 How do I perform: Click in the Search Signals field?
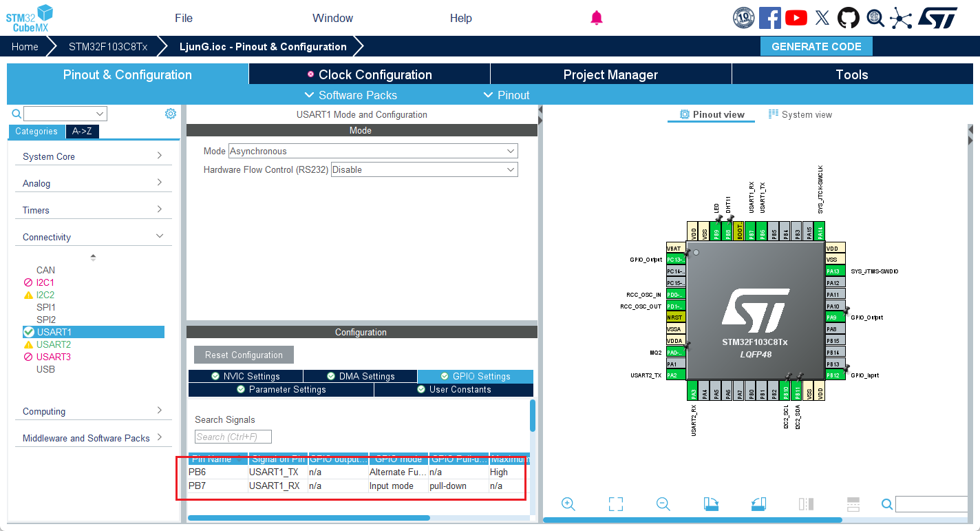(233, 437)
